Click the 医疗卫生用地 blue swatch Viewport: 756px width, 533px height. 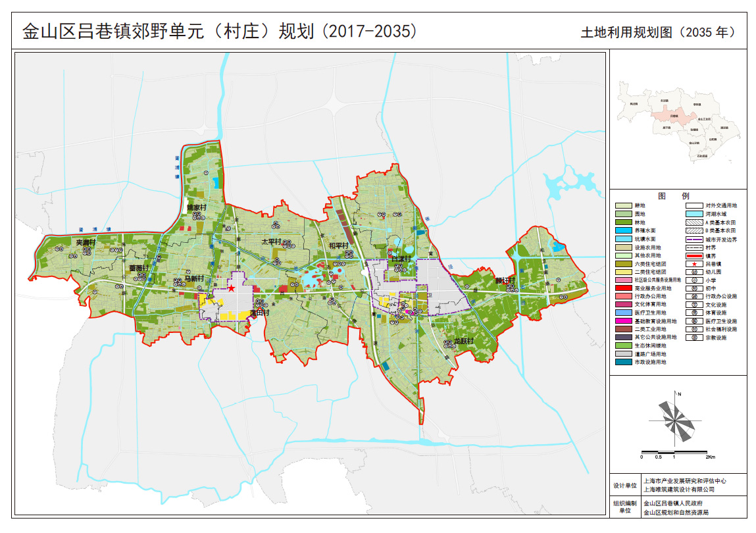623,313
